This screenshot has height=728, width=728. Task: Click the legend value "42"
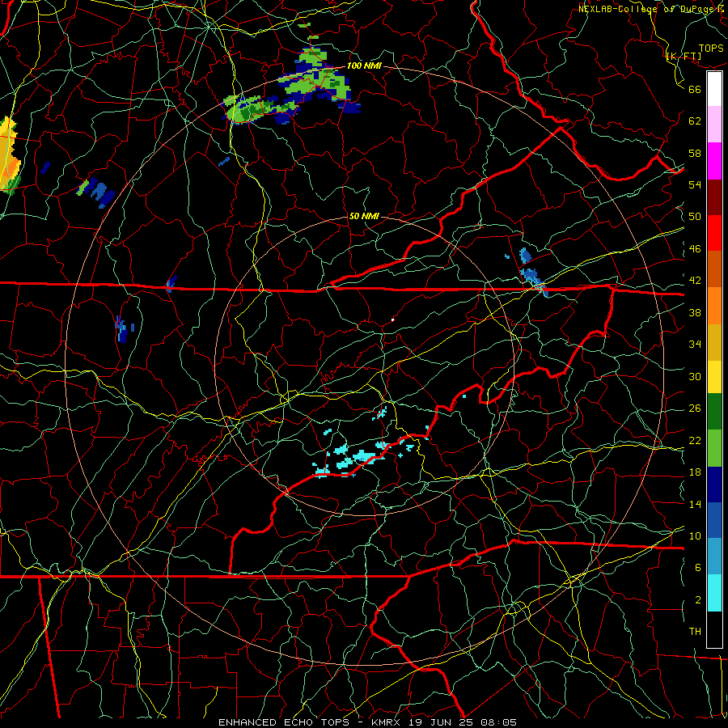695,281
